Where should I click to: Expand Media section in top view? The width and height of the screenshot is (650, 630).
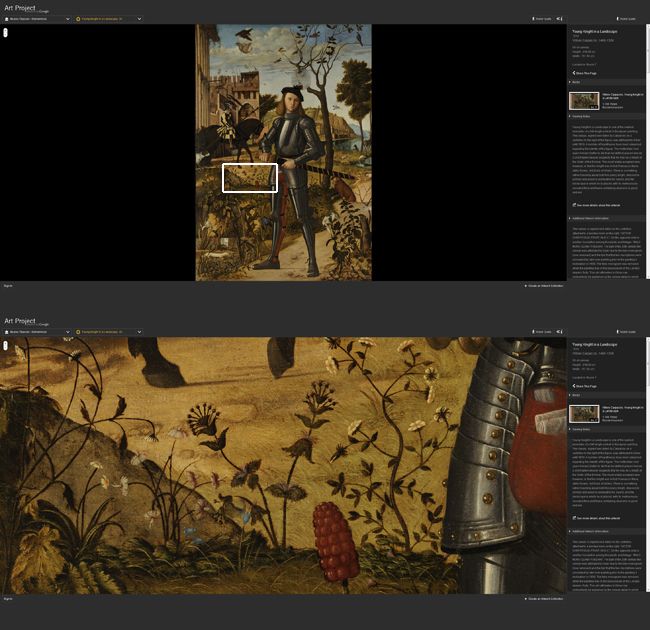[x=605, y=82]
